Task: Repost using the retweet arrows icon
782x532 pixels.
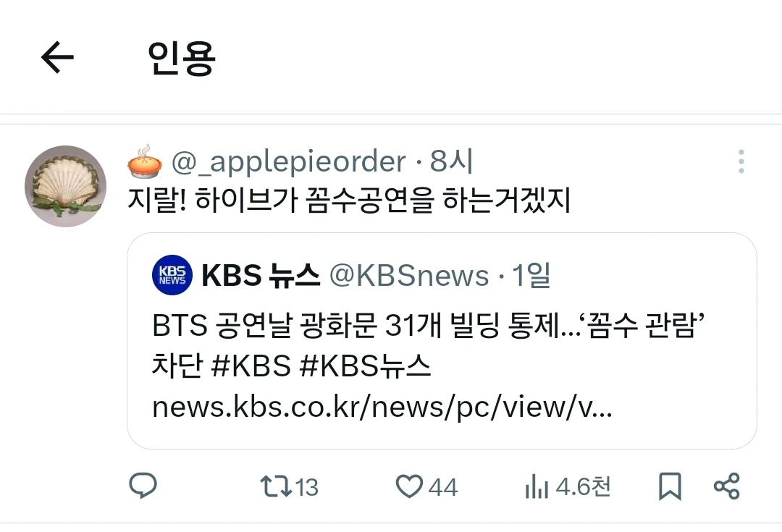Action: coord(276,486)
